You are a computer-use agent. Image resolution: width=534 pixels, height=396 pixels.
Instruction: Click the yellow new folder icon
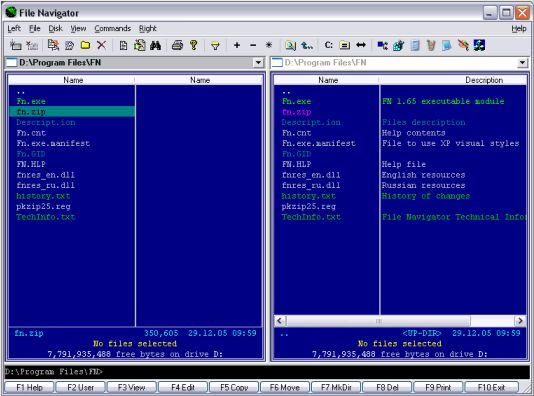[x=85, y=45]
